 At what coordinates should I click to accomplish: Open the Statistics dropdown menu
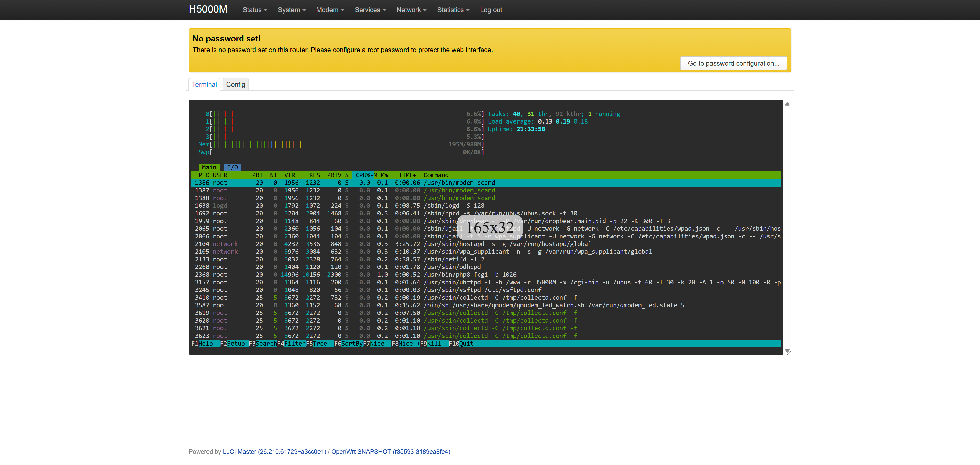453,10
